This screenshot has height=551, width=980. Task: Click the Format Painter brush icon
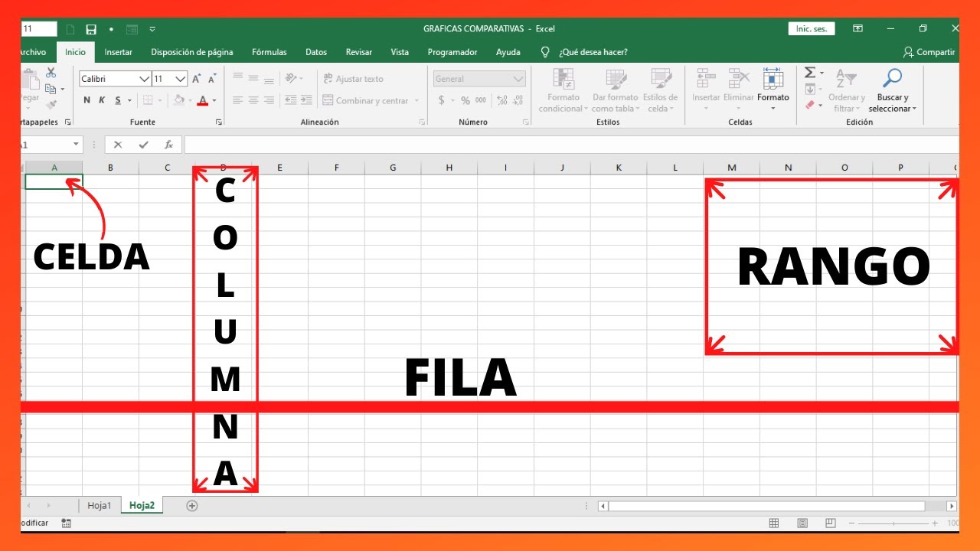point(51,105)
